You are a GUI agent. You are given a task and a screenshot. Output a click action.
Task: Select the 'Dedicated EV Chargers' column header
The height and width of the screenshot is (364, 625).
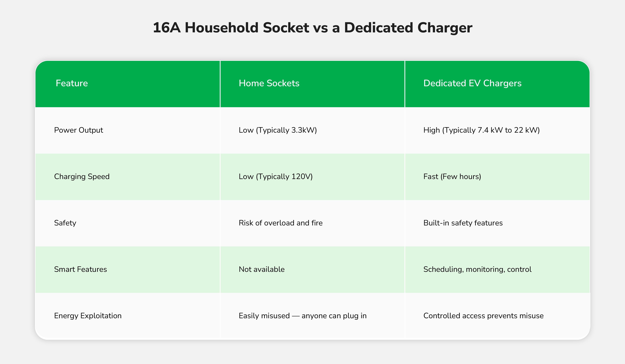click(x=472, y=83)
